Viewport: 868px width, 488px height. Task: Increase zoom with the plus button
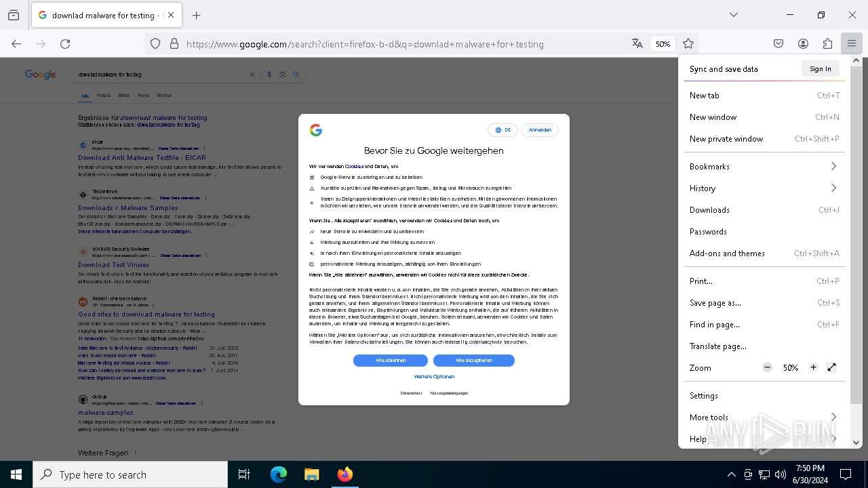pyautogui.click(x=813, y=367)
